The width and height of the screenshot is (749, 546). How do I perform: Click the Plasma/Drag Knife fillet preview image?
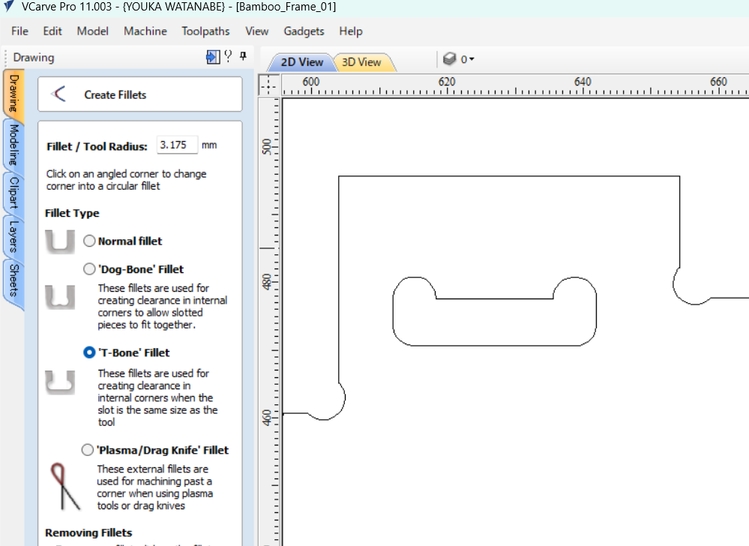(x=64, y=486)
